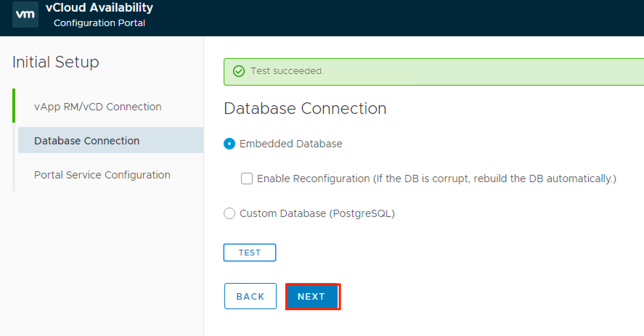
Task: Go to the Portal Service Configuration step
Action: (x=102, y=175)
